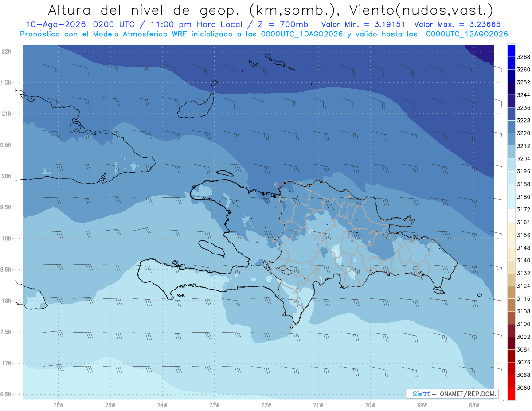Click the 3092 color scale value
This screenshot has width=532, height=411.
pos(524,337)
